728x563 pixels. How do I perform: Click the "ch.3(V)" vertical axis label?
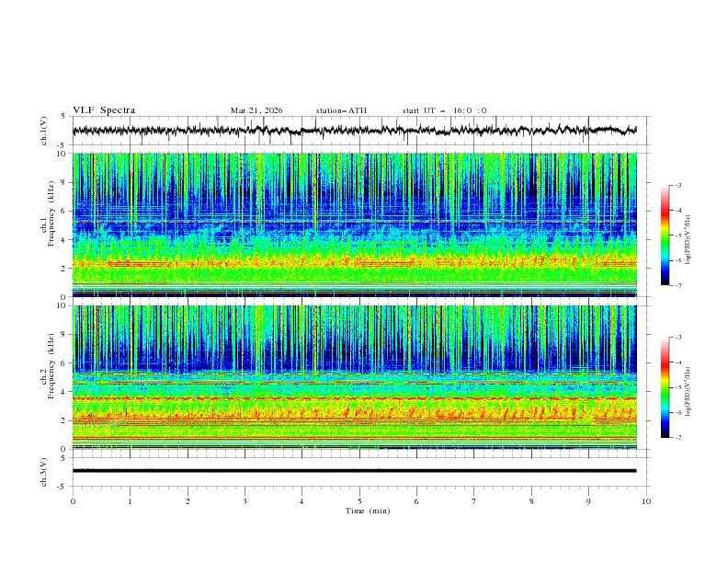pyautogui.click(x=44, y=472)
